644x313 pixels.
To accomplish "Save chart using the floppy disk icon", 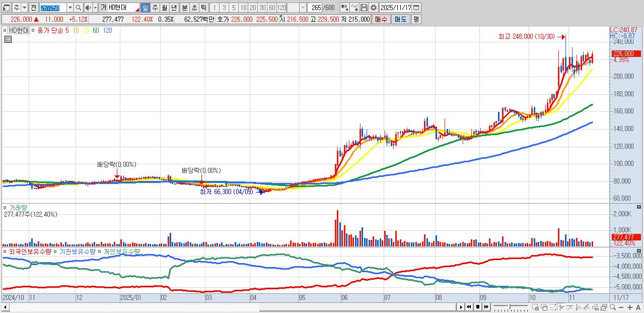I will pos(364,8).
